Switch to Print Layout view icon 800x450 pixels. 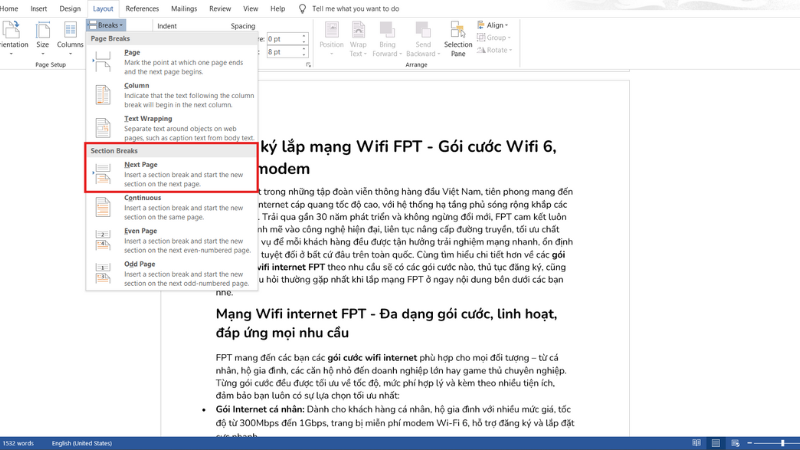(716, 443)
